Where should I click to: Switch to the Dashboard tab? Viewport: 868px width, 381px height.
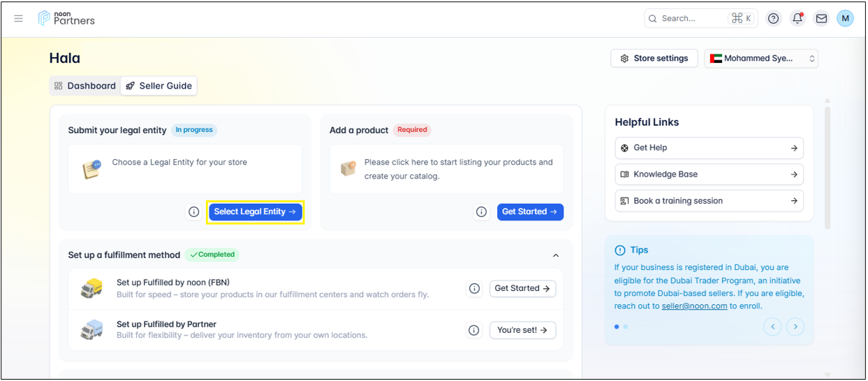(84, 86)
